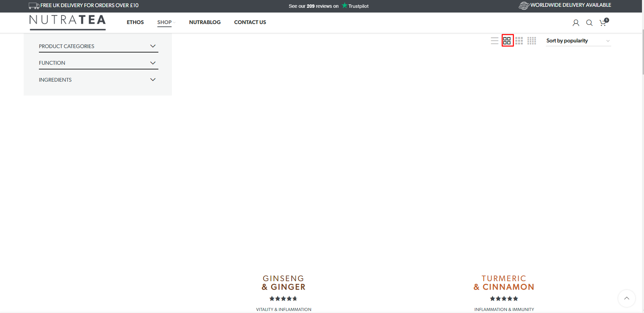
Task: Click the back-to-top arrow button
Action: click(626, 298)
